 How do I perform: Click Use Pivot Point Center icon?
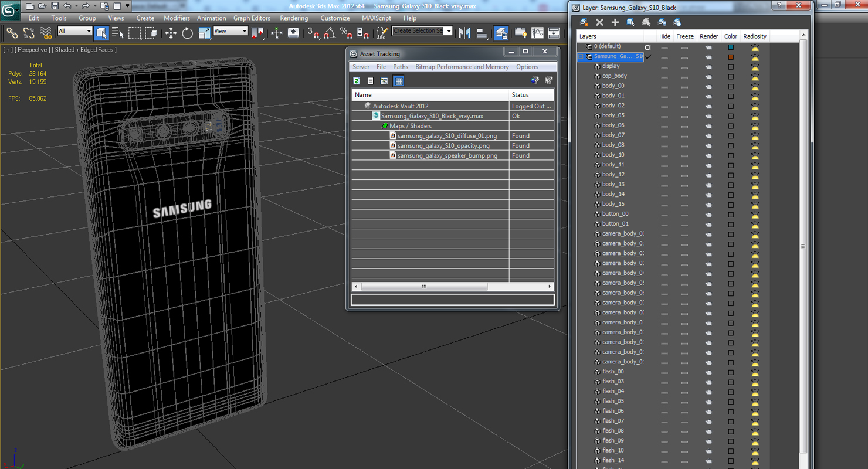pos(257,33)
